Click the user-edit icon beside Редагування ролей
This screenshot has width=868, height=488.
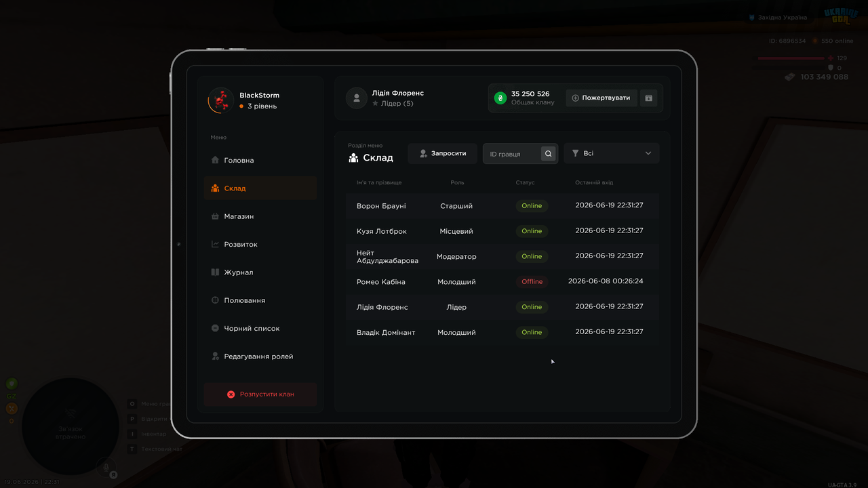[x=215, y=356]
